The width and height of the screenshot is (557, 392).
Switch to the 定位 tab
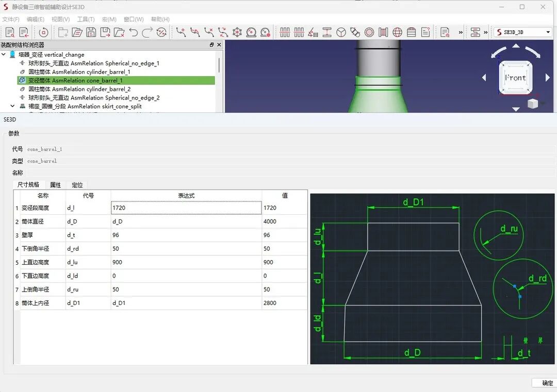77,185
